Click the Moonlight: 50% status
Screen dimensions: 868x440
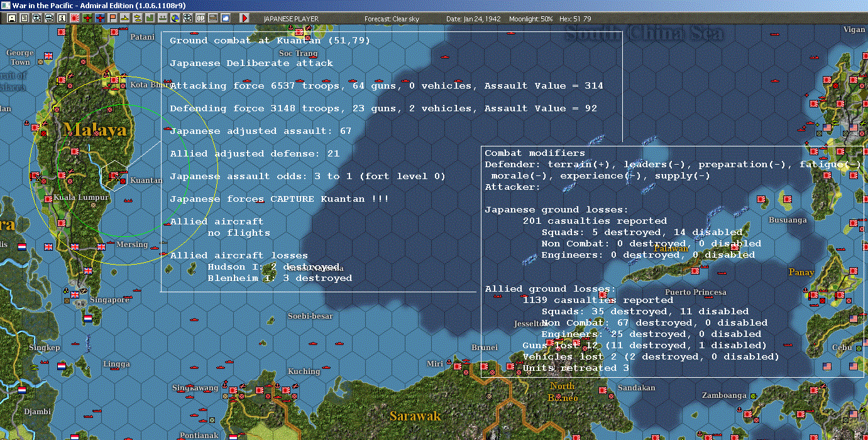coord(531,19)
